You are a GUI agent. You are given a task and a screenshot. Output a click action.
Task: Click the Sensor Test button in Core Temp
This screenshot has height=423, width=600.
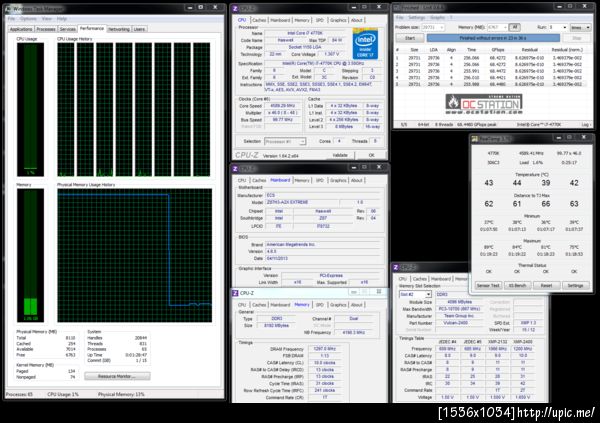(488, 286)
